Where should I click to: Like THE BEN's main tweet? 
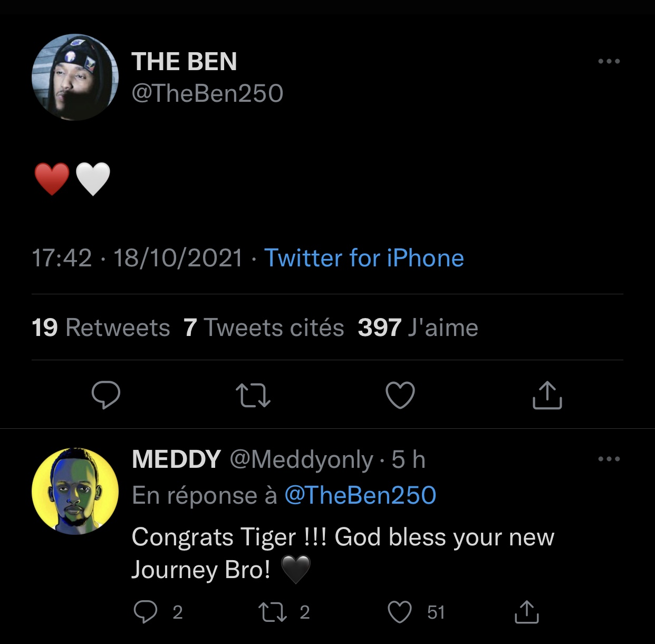[400, 396]
